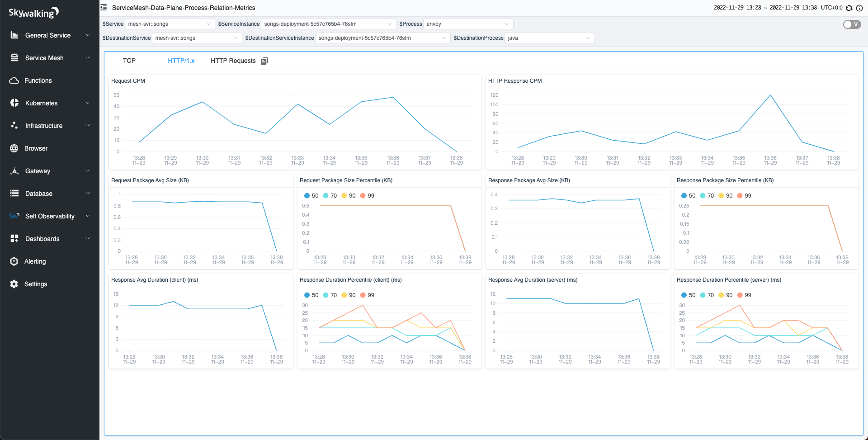Open the $DestinationProcess java dropdown

click(549, 38)
